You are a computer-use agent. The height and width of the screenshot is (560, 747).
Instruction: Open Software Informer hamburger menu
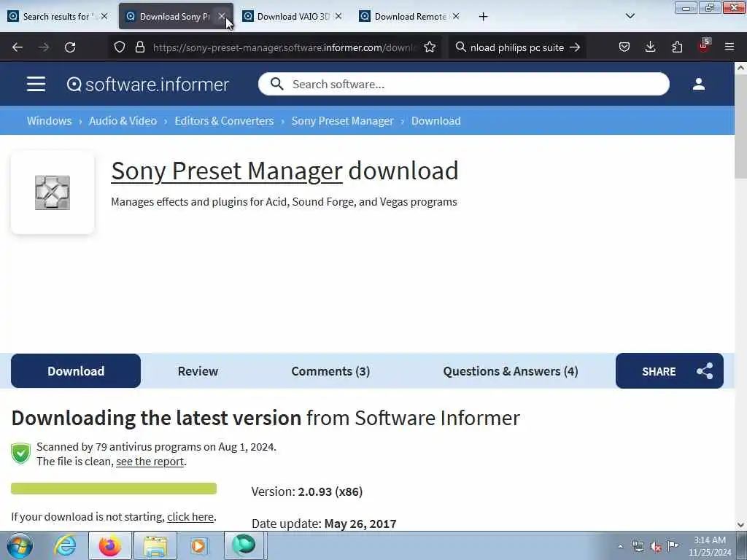pos(36,85)
